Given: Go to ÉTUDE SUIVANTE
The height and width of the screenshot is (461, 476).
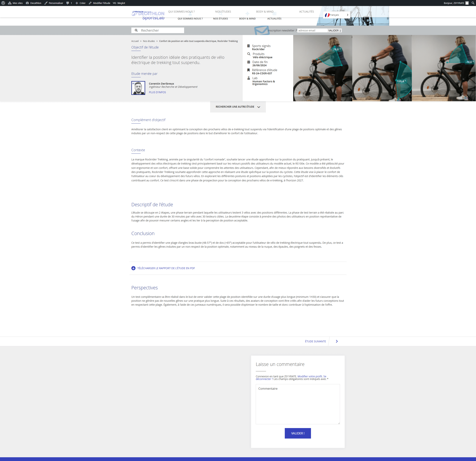Looking at the screenshot, I should coord(315,341).
